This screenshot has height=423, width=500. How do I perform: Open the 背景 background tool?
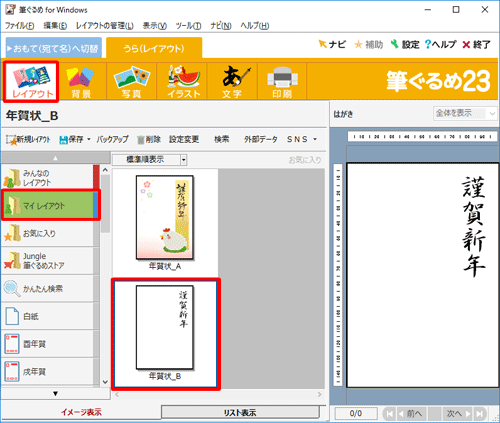pyautogui.click(x=82, y=82)
